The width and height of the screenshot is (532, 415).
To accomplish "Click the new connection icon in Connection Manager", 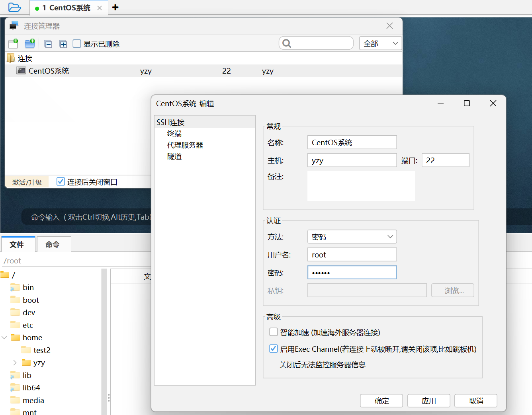I will point(13,43).
